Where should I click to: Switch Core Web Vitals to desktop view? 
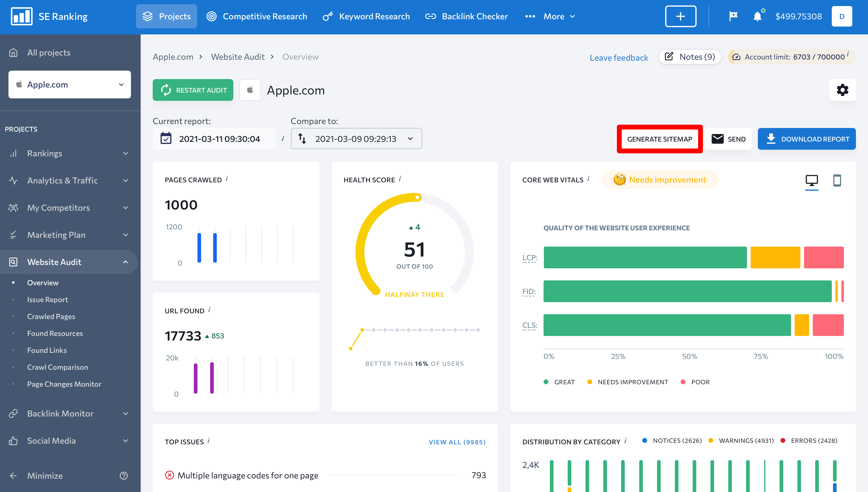click(812, 181)
